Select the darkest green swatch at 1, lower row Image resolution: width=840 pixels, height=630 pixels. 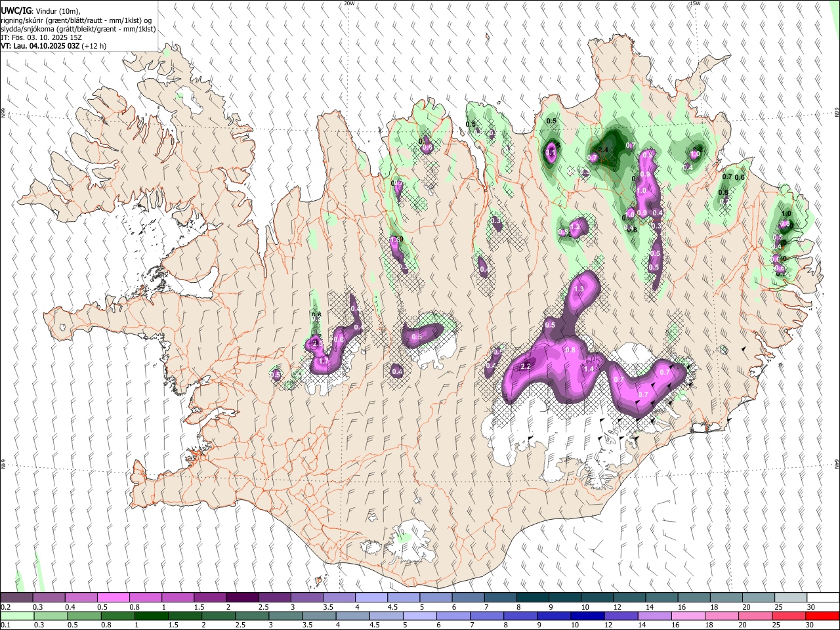(151, 616)
